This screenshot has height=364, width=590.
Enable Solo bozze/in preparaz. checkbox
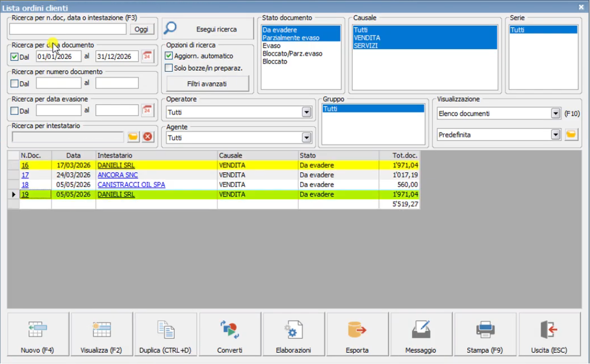point(169,67)
